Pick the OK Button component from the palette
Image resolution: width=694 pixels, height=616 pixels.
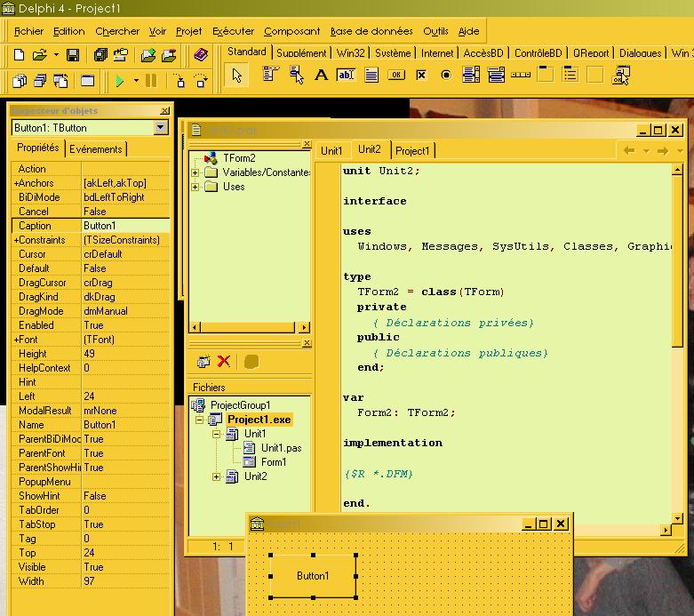(x=396, y=75)
